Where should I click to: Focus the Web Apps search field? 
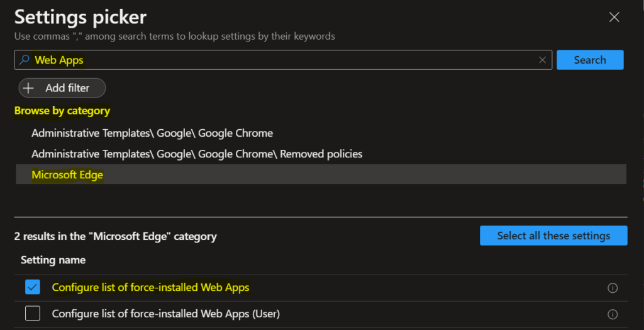(283, 60)
